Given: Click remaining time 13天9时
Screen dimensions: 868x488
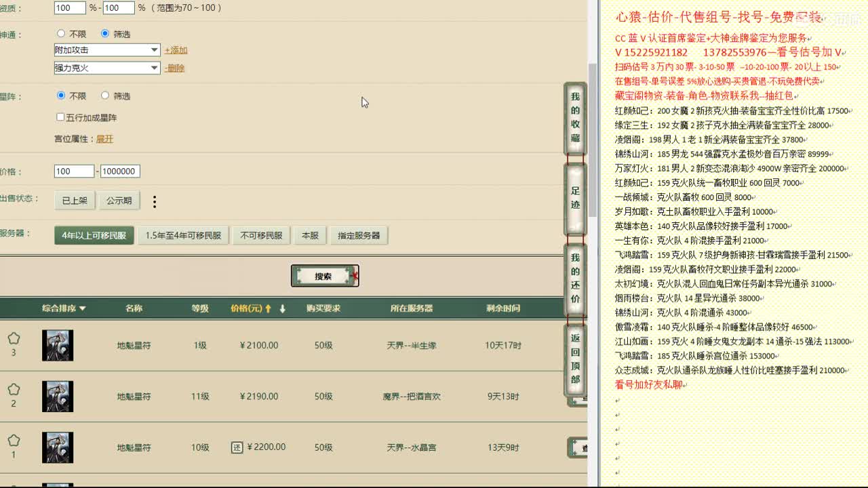Looking at the screenshot, I should 503,447.
